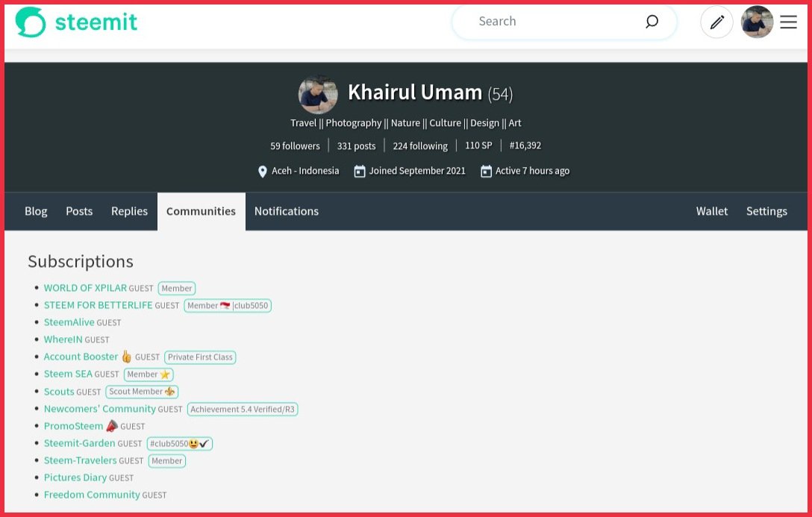Click the #club5050 badge on Steemit-Garden
Viewport: 812px width, 517px height.
pyautogui.click(x=180, y=443)
